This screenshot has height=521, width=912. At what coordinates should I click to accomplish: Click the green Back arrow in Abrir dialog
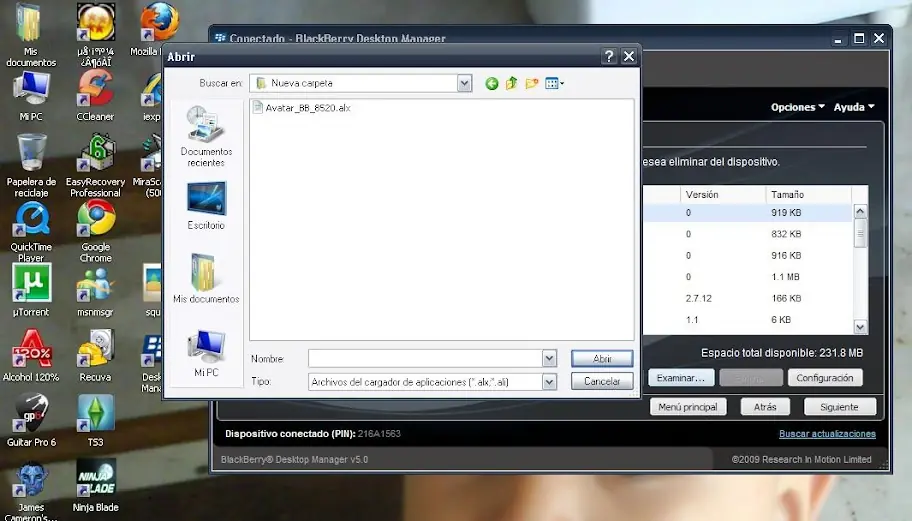pyautogui.click(x=491, y=84)
